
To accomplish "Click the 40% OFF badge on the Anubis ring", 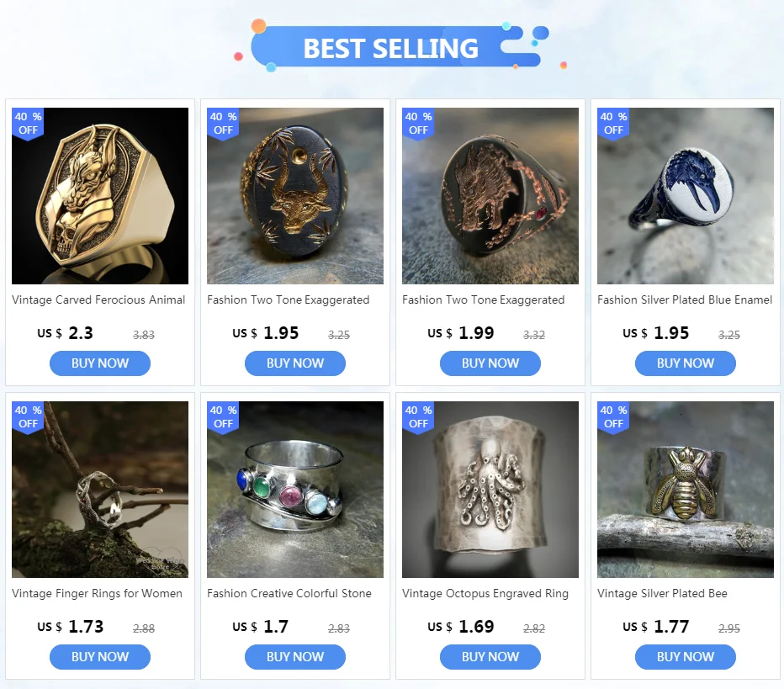I will coord(28,124).
